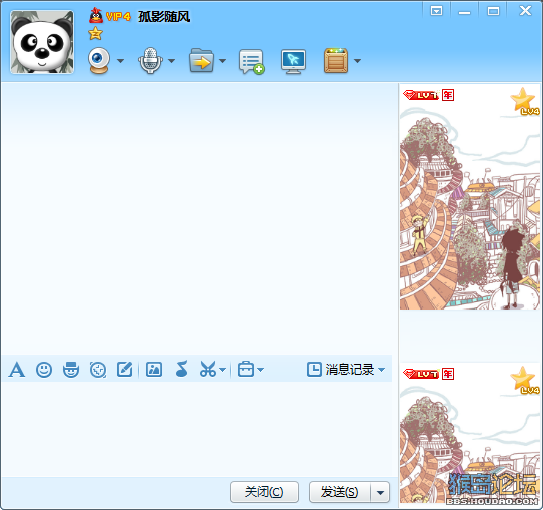The image size is (543, 510).
Task: Send a file using the folder arrow icon
Action: (201, 60)
